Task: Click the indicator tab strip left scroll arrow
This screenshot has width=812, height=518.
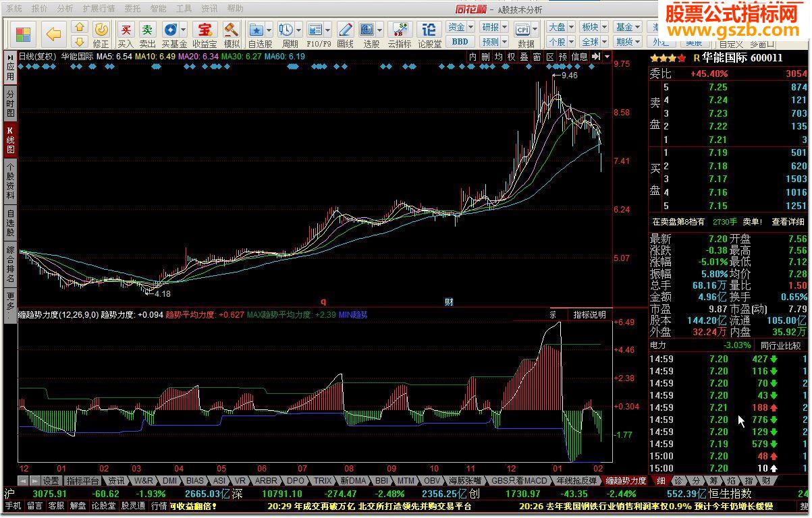Action: (x=22, y=481)
